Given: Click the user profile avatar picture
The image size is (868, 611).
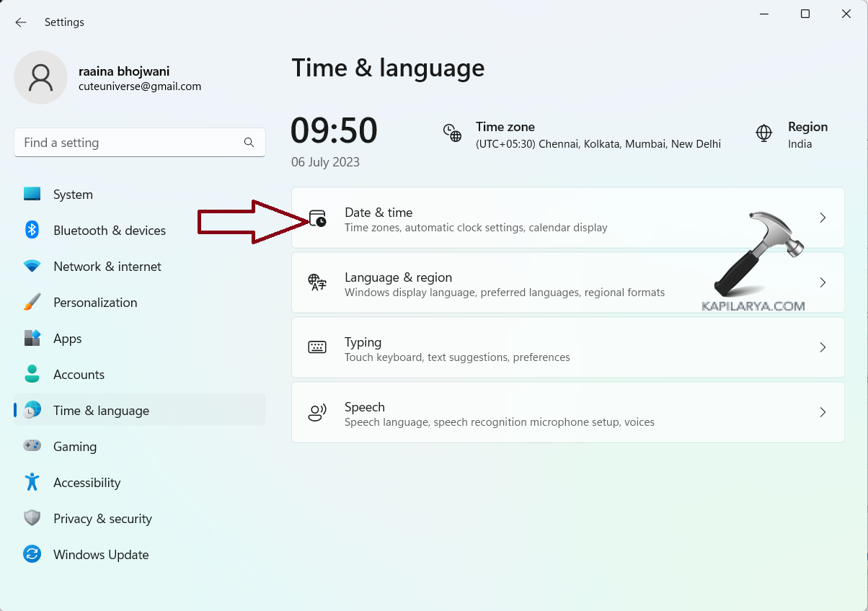Looking at the screenshot, I should coord(40,77).
